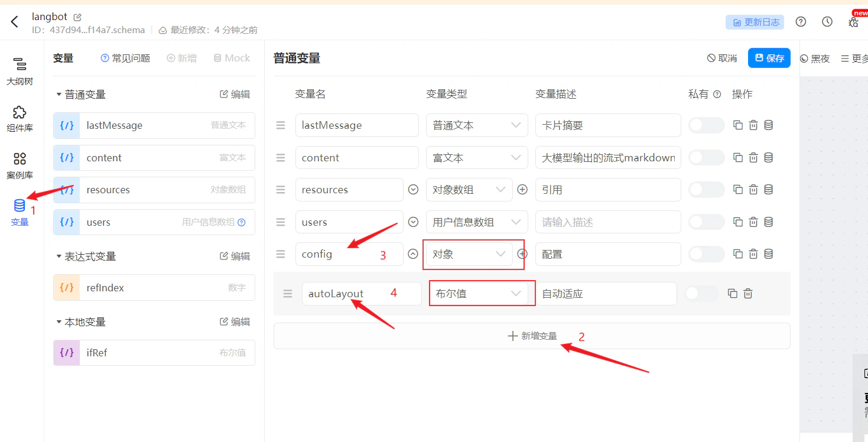
Task: Click the autoLayout variable name field
Action: (362, 294)
